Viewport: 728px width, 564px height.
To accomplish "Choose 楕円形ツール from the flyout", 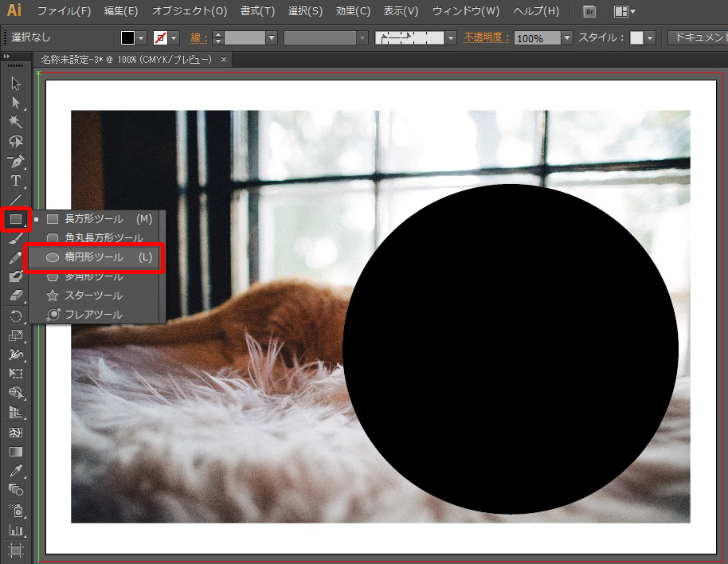I will (x=94, y=257).
